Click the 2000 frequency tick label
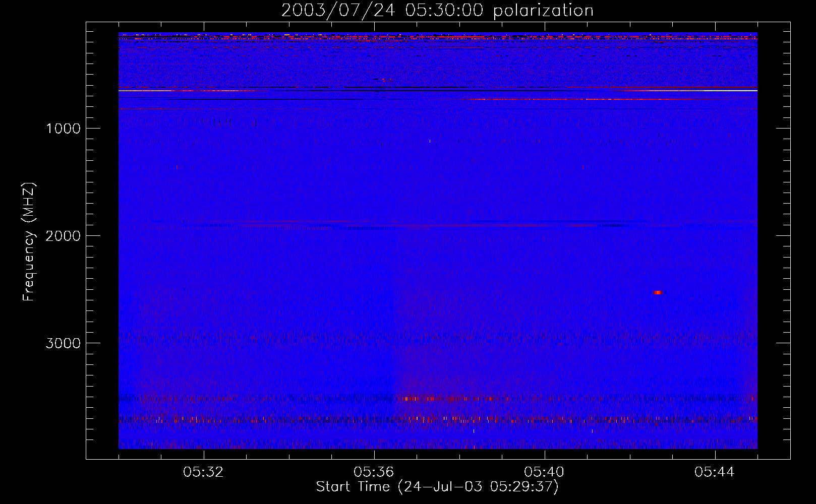Viewport: 816px width, 504px height. pyautogui.click(x=63, y=236)
